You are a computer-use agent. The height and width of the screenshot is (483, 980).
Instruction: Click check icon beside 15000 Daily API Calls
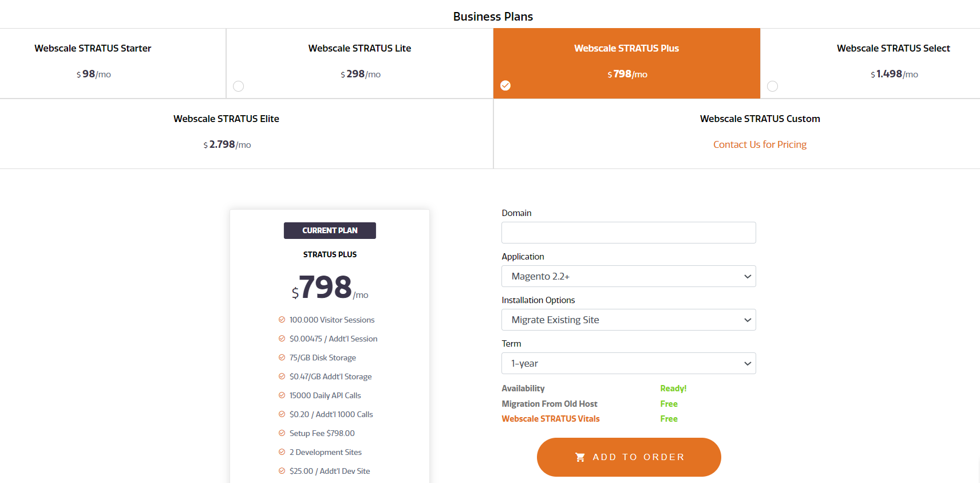(x=282, y=395)
